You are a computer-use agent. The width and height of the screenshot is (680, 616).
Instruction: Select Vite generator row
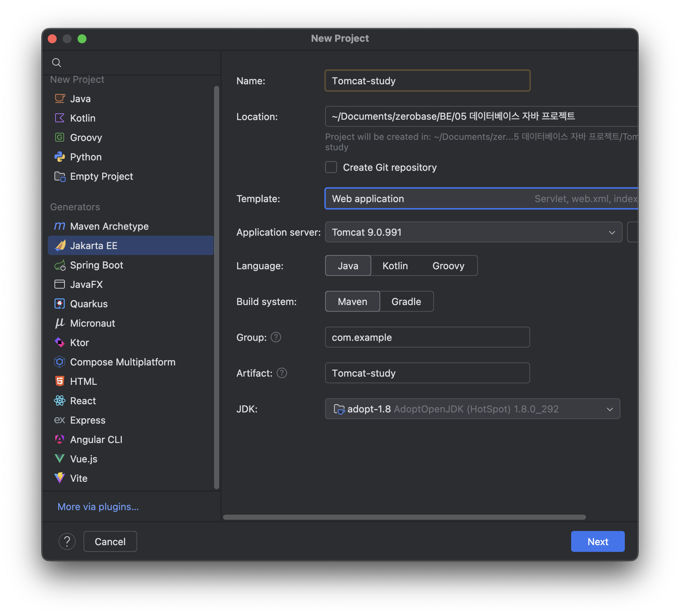pos(131,478)
